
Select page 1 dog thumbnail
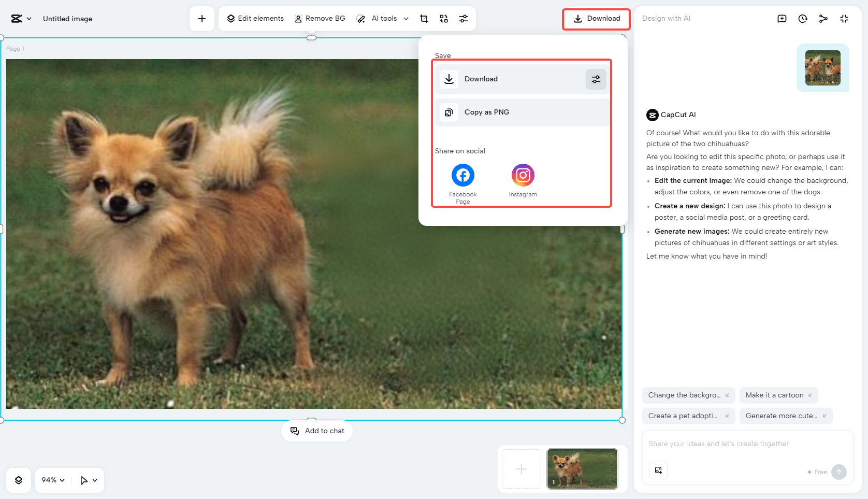(x=582, y=469)
